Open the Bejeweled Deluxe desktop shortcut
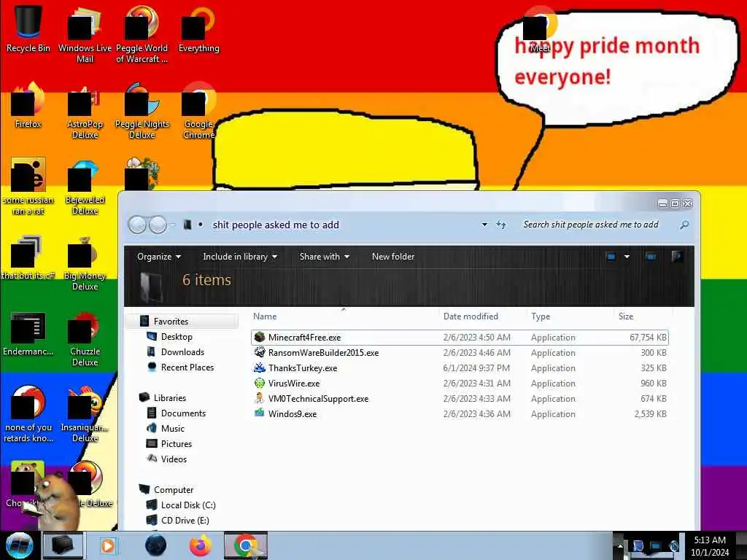The height and width of the screenshot is (560, 747). pyautogui.click(x=85, y=187)
